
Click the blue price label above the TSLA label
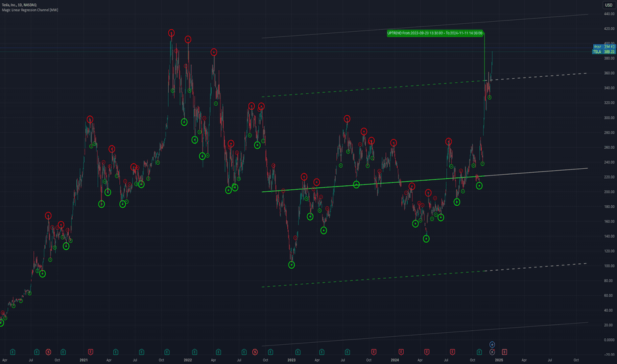[604, 47]
